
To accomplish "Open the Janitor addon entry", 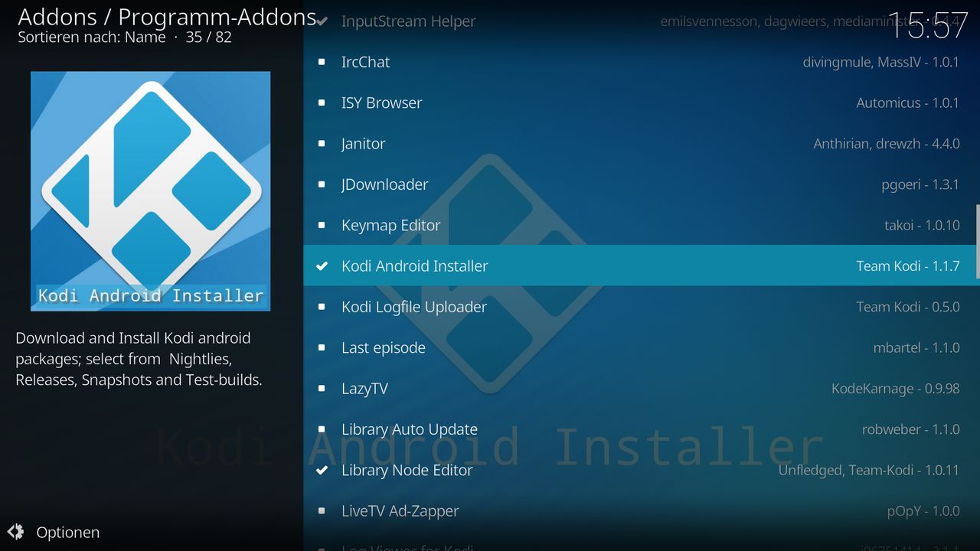I will click(x=640, y=143).
